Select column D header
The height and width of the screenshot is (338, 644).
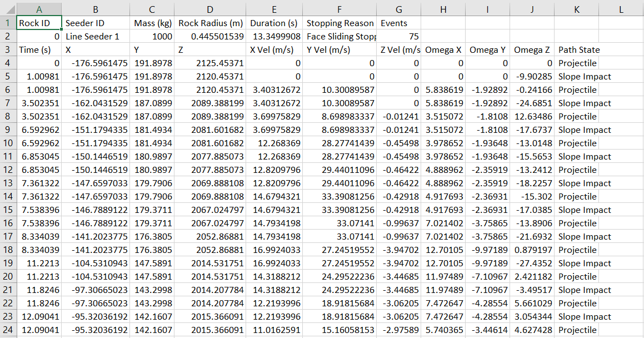coord(210,9)
